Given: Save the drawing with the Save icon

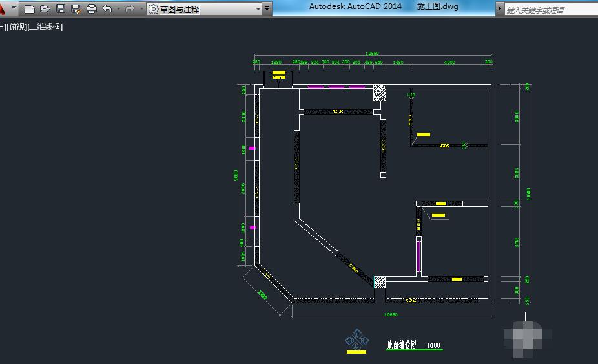Looking at the screenshot, I should (x=61, y=9).
